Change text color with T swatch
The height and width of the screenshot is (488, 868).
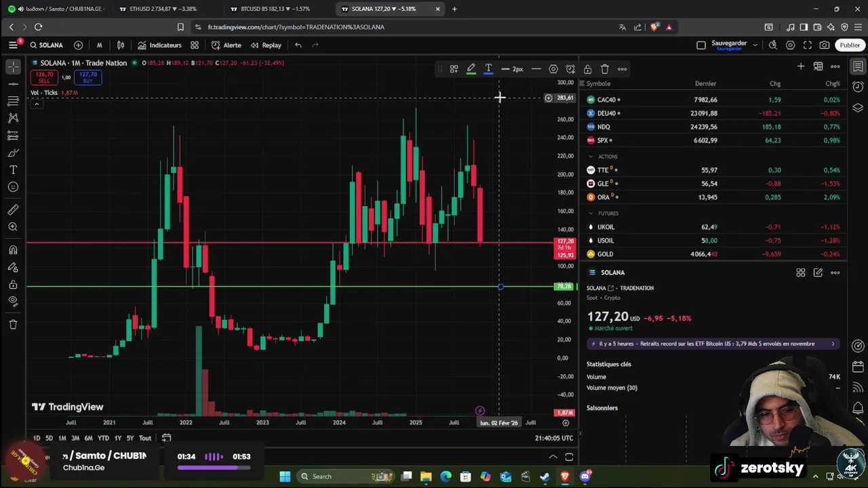tap(488, 69)
